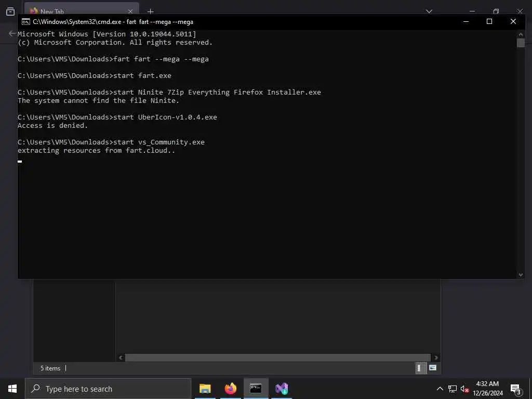
Task: Click File Explorer horizontal scrollbar thumb
Action: click(x=278, y=357)
